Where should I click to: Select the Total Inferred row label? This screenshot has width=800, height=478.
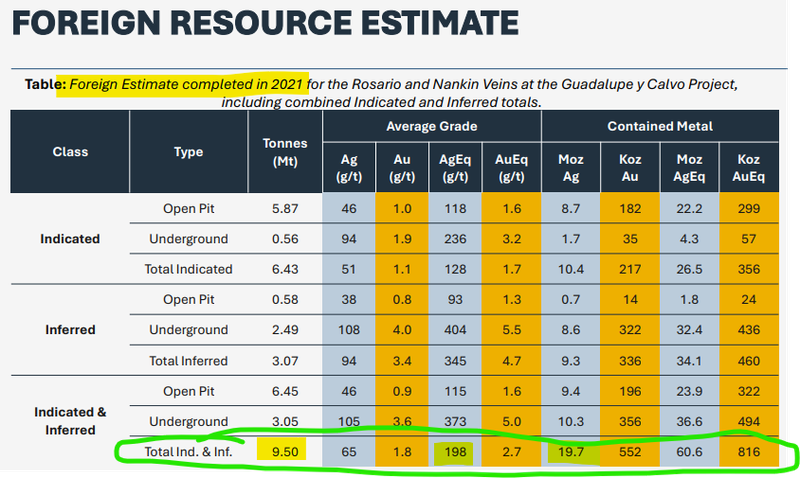tap(188, 359)
